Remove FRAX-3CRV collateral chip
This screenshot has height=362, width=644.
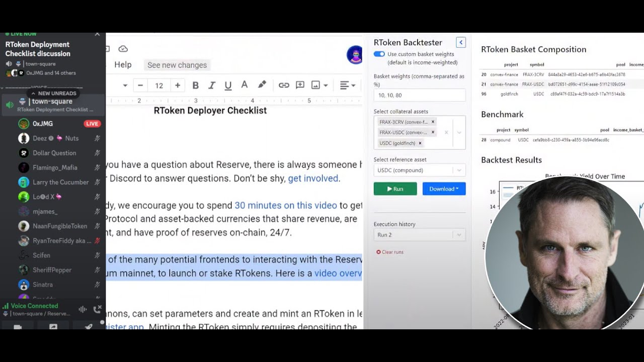433,122
